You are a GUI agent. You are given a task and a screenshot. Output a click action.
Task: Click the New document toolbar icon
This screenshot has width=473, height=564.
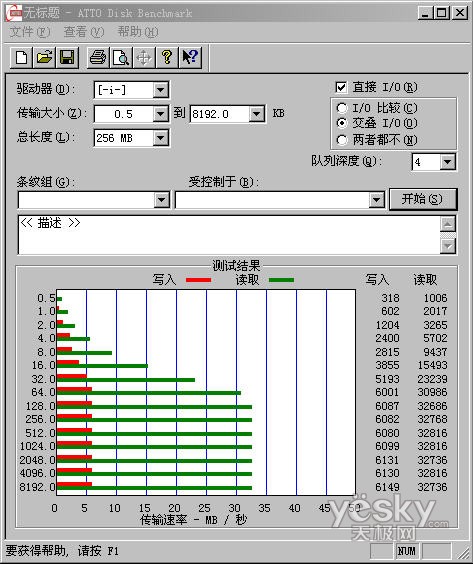(22, 57)
